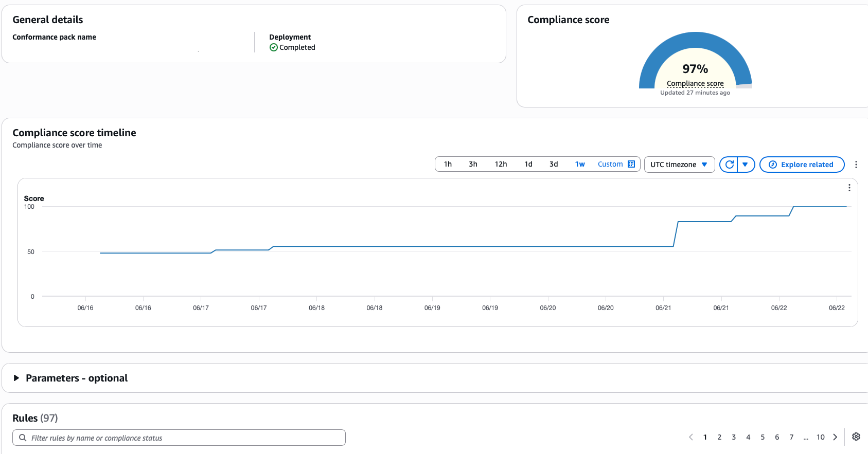Screen dimensions: 868x454
Task: Go to rules page 2
Action: (719, 437)
